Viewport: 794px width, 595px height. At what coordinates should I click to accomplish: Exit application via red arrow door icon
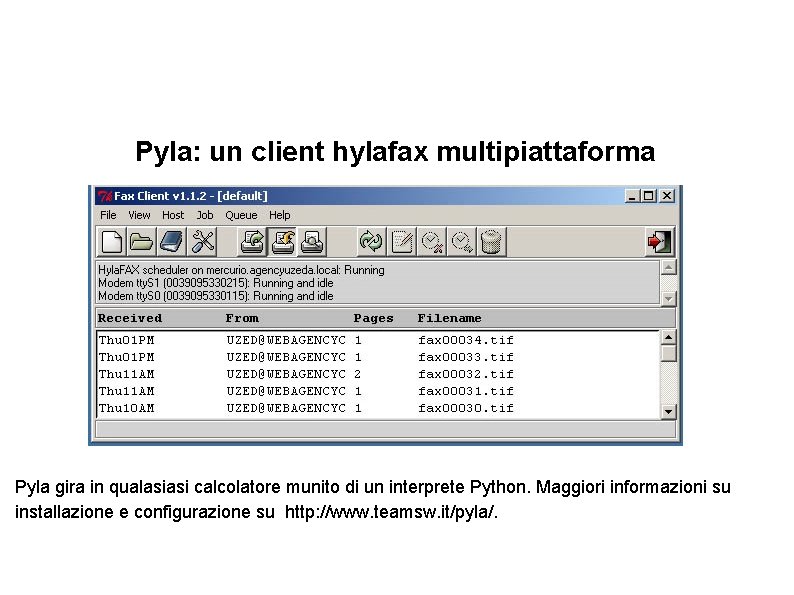coord(660,242)
